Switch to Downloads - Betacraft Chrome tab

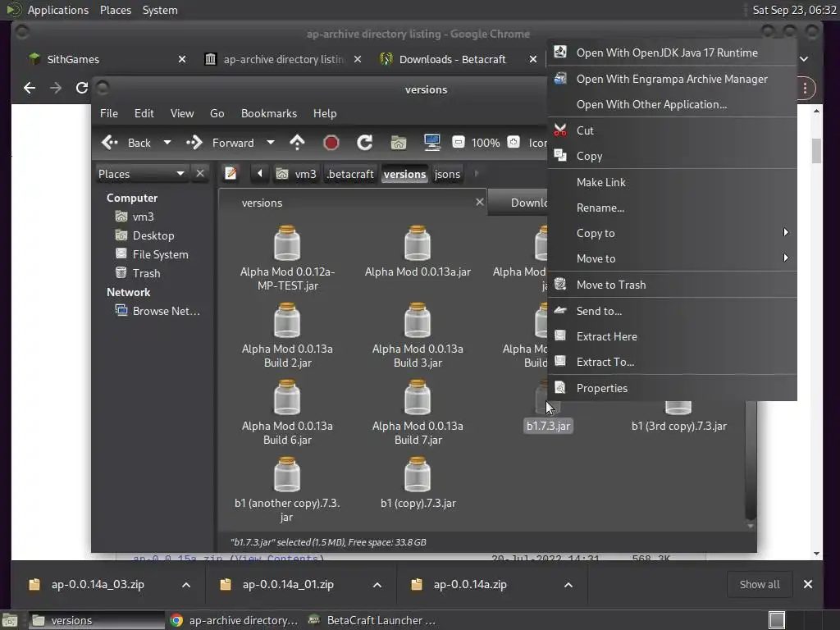(458, 59)
